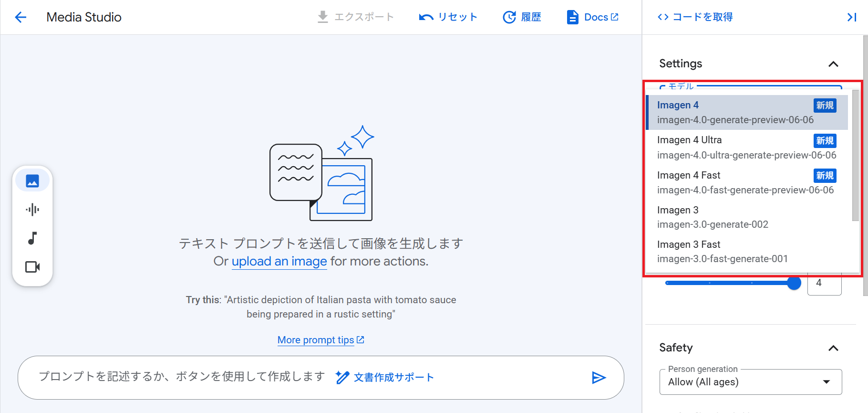This screenshot has height=413, width=868.
Task: Collapse the Safety section chevron
Action: coord(833,348)
